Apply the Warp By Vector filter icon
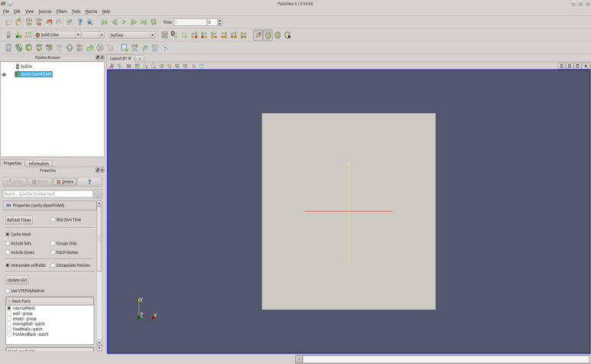This screenshot has width=591, height=364. tap(89, 47)
